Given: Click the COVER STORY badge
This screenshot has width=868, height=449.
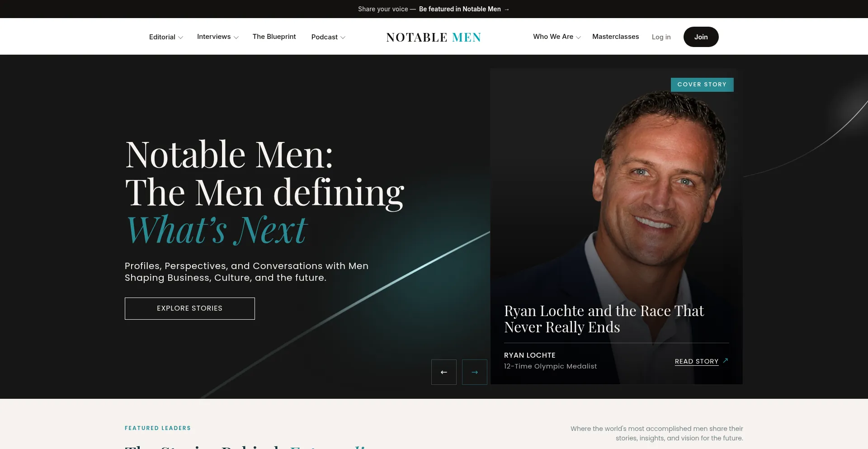Looking at the screenshot, I should 702,85.
